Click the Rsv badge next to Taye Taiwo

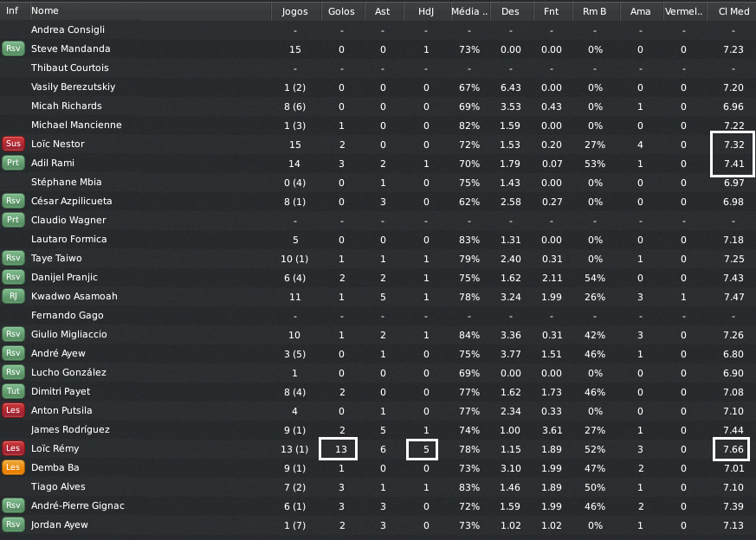[13, 258]
